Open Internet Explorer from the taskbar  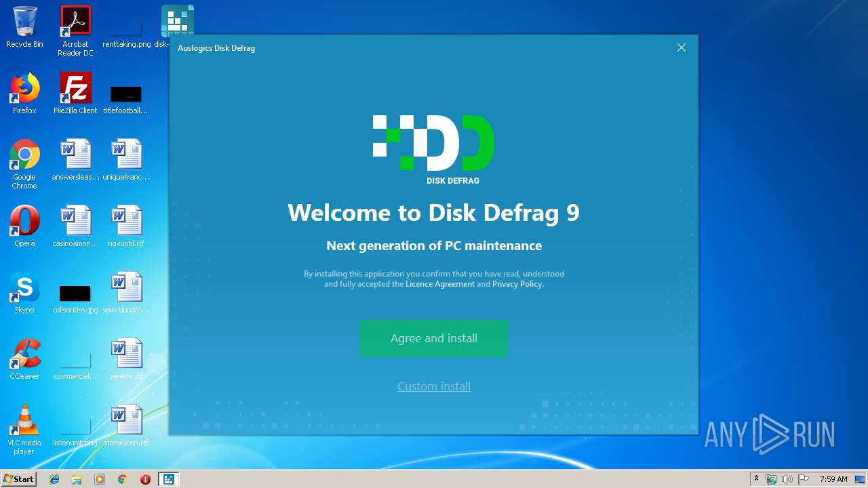click(54, 479)
